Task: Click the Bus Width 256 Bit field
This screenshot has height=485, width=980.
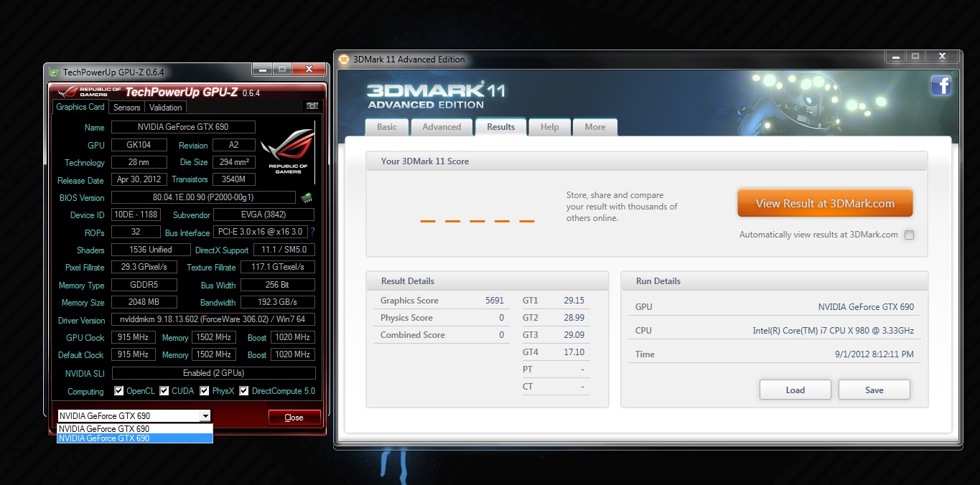Action: pyautogui.click(x=278, y=285)
